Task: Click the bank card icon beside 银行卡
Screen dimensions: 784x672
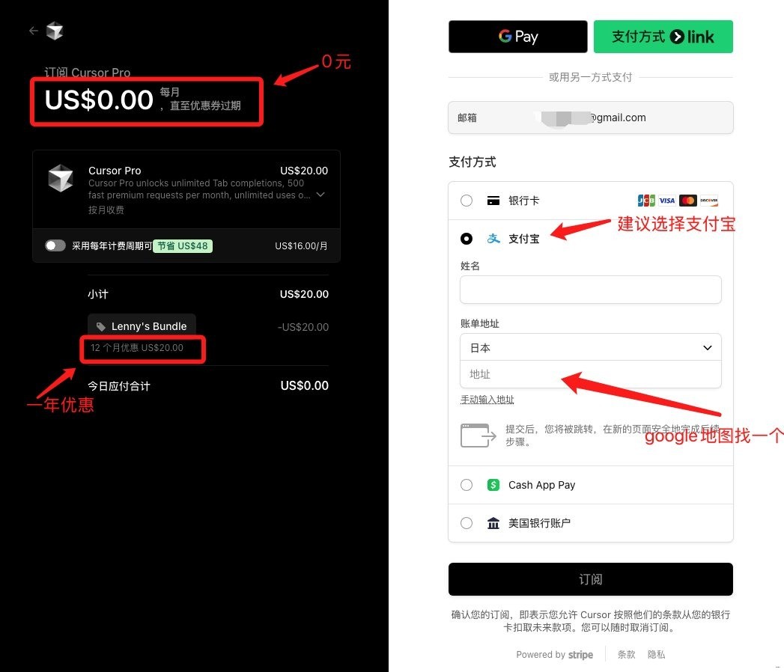Action: click(x=493, y=201)
